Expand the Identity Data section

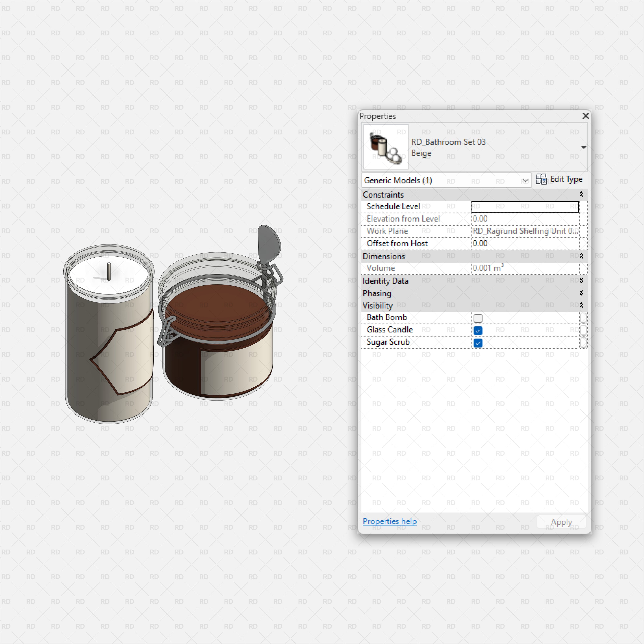[581, 281]
